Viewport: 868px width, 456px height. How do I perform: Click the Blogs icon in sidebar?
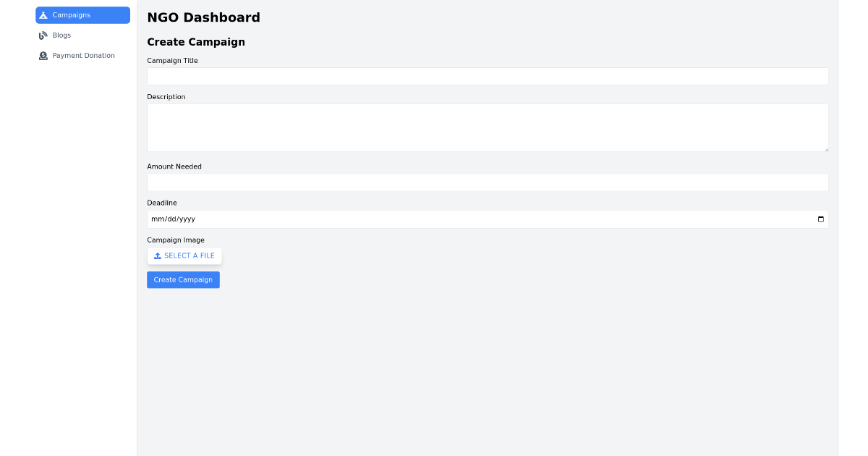[43, 35]
